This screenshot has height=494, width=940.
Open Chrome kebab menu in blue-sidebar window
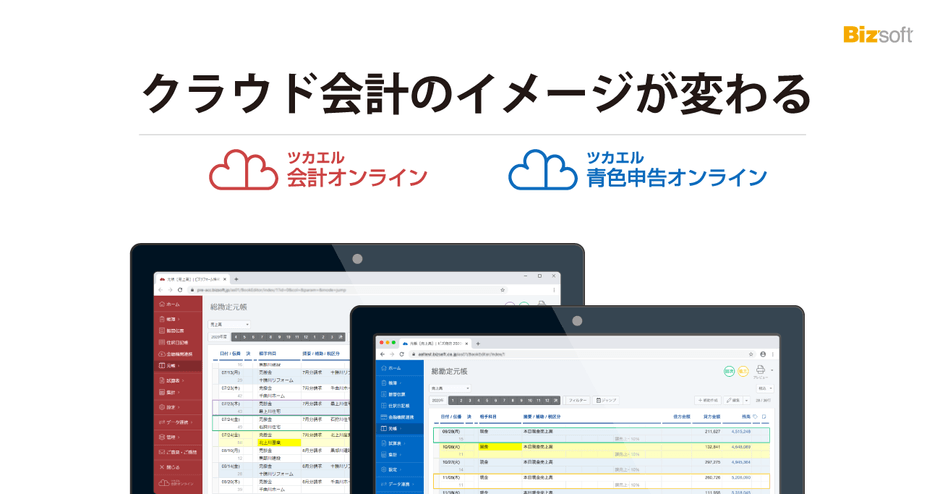(773, 354)
